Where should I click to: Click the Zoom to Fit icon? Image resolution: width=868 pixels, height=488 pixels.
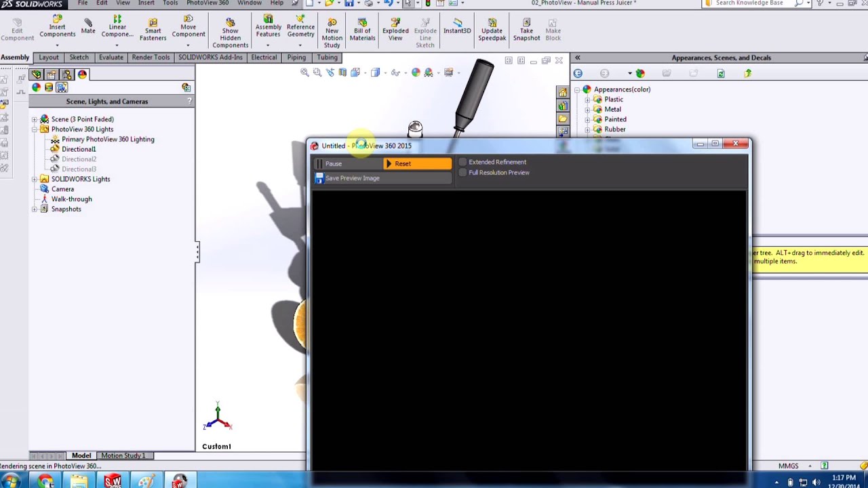click(304, 73)
